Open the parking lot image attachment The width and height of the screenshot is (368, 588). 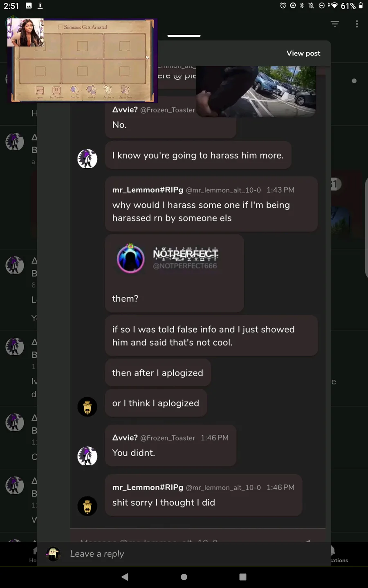tap(256, 91)
